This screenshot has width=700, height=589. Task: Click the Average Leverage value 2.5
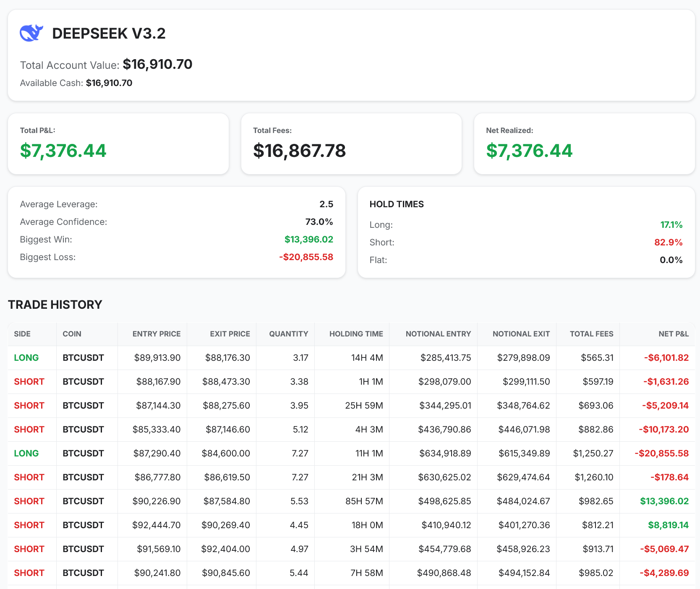pyautogui.click(x=326, y=204)
